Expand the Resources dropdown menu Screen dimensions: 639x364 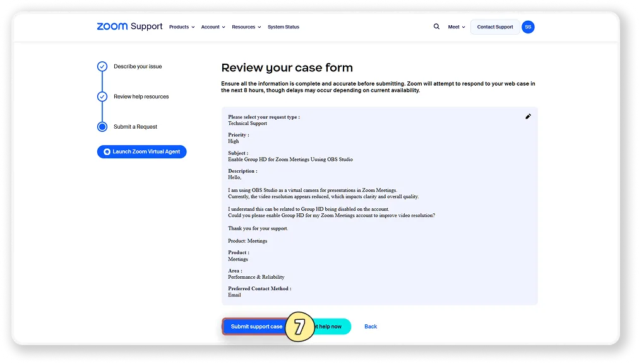(246, 27)
